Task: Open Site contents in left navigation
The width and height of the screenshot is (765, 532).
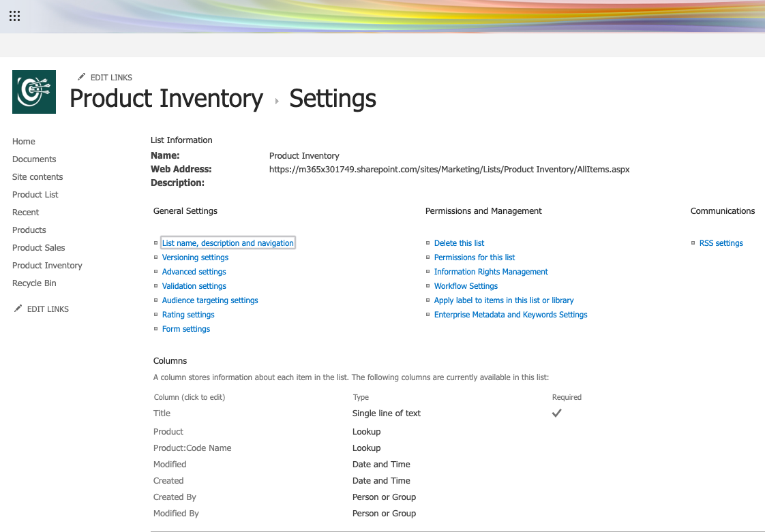Action: tap(37, 177)
